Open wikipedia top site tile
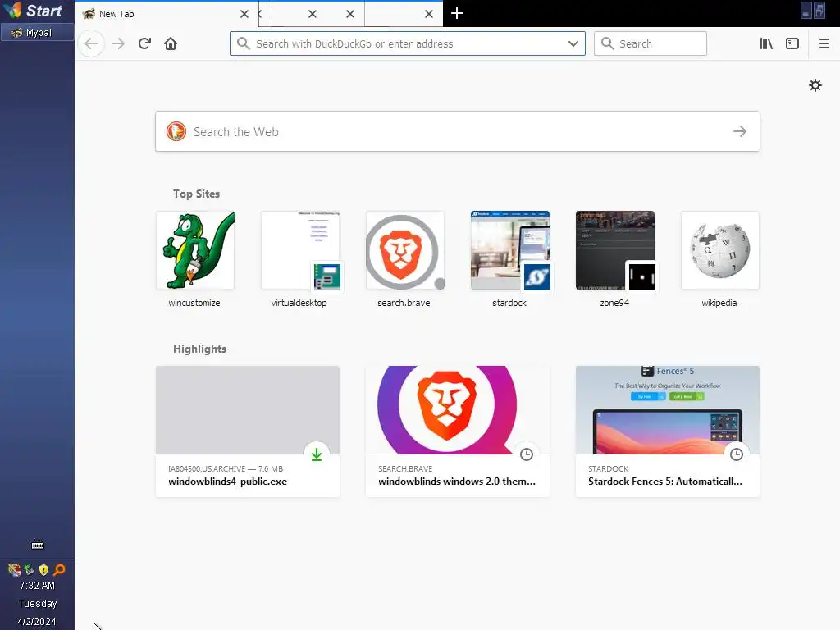840x630 pixels. pyautogui.click(x=720, y=250)
